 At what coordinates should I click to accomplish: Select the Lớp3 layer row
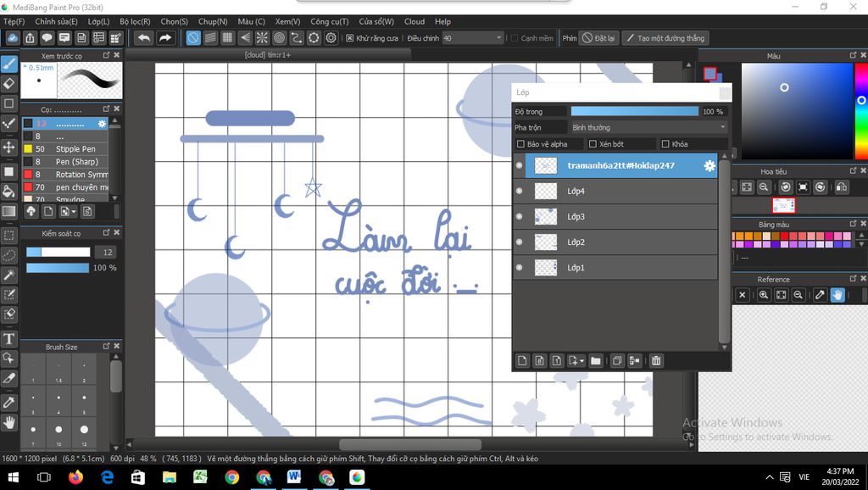tap(615, 216)
